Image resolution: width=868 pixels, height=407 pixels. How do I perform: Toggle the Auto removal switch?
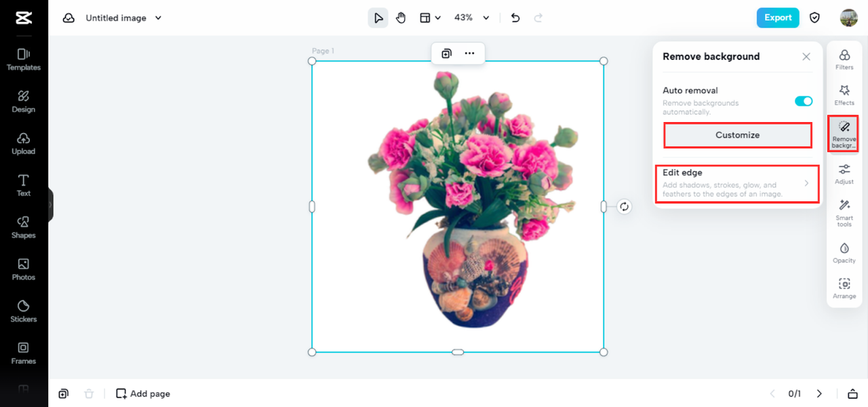coord(804,101)
